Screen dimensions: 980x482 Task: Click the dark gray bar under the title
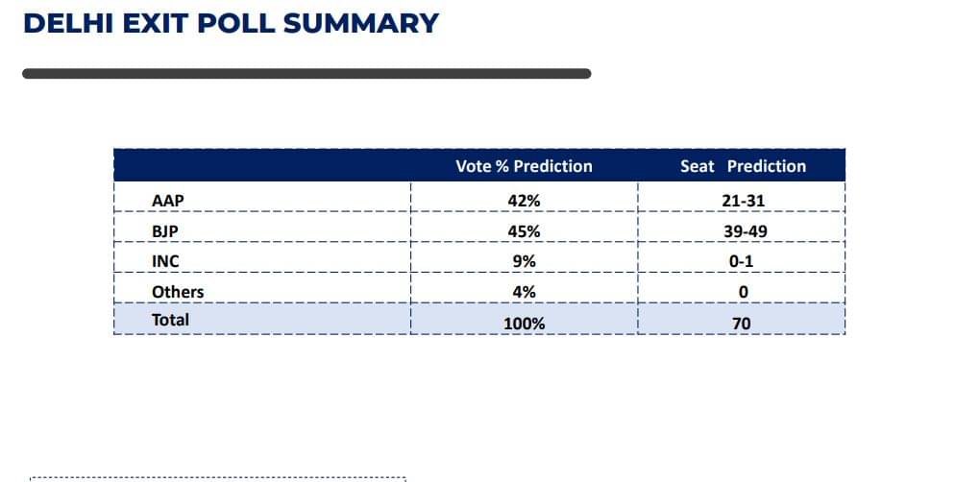(x=306, y=73)
